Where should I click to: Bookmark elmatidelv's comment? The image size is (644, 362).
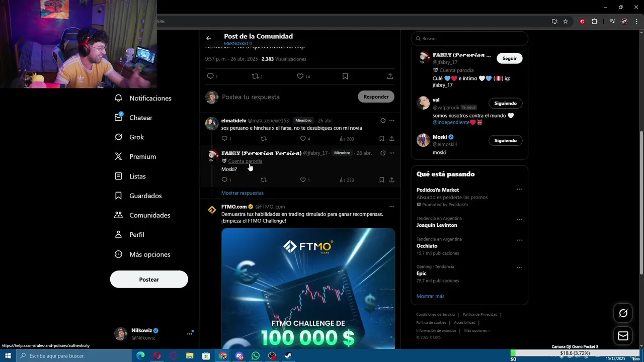pyautogui.click(x=382, y=139)
